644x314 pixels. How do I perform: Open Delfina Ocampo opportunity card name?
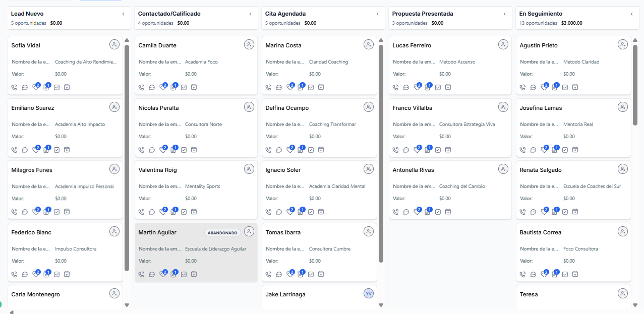click(287, 108)
